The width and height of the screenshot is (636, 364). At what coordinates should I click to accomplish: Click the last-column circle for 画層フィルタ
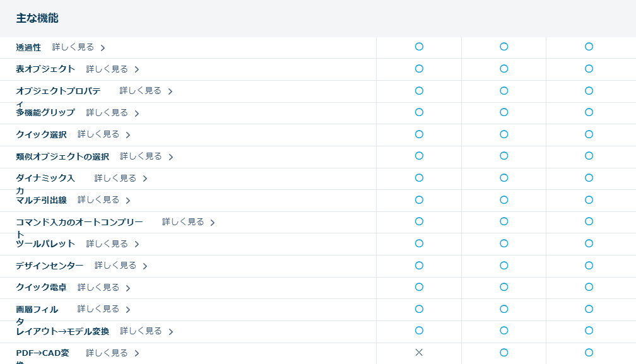[589, 309]
